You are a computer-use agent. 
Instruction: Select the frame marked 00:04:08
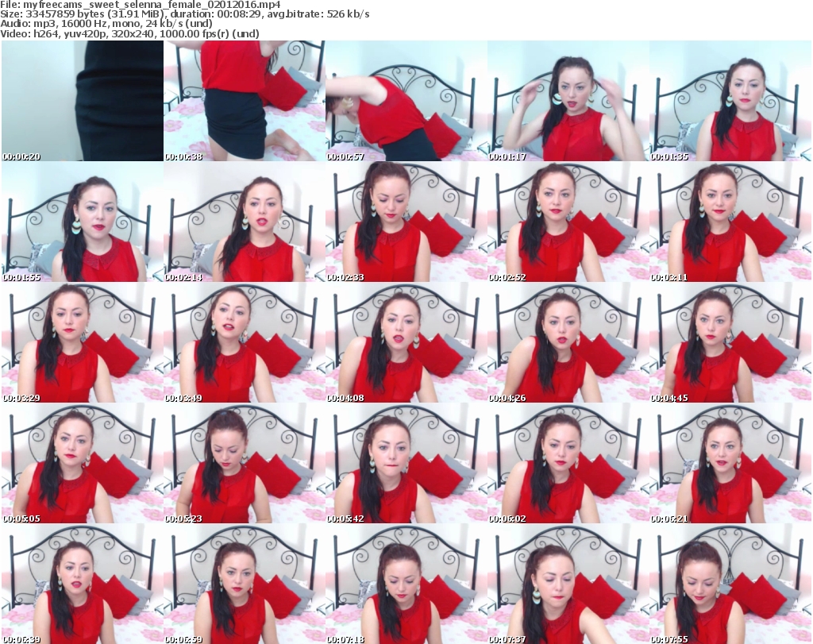(406, 343)
